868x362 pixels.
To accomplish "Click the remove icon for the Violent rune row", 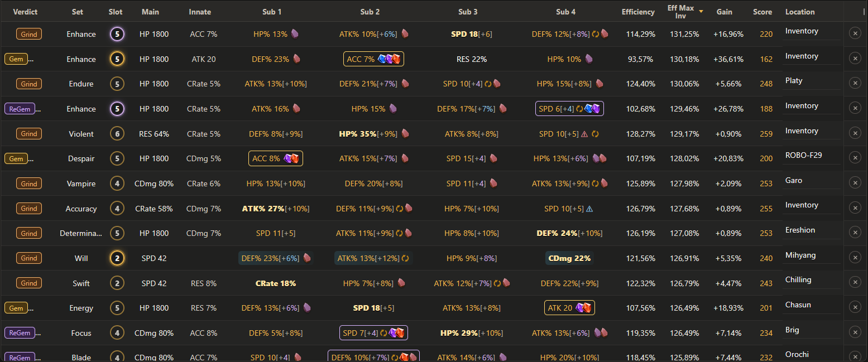I will point(855,133).
